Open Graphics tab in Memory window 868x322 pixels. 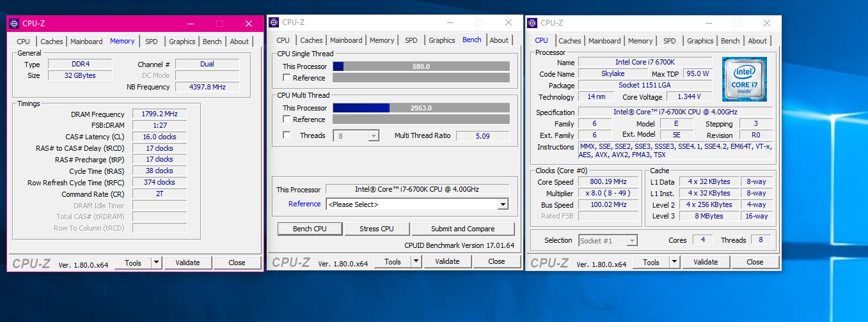(x=182, y=42)
